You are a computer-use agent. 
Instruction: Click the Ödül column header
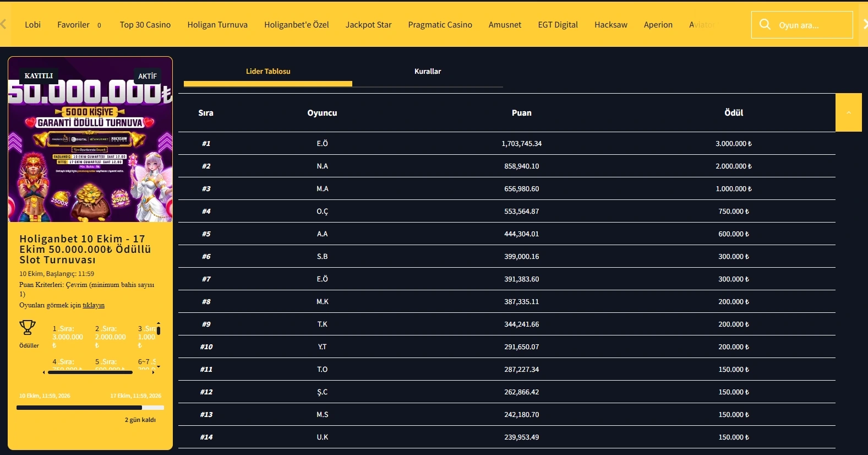pos(734,112)
